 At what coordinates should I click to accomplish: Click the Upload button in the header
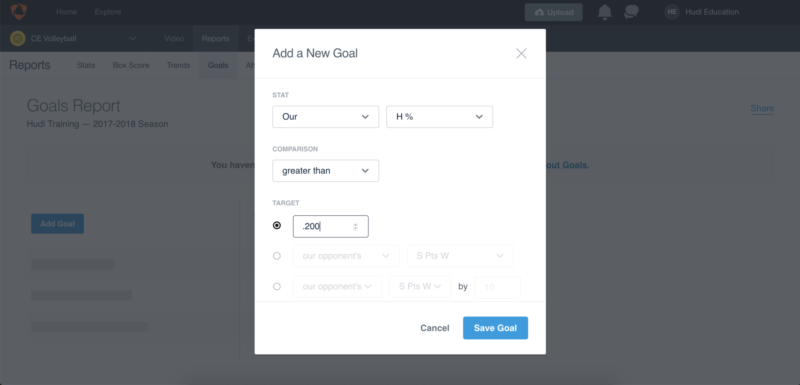[554, 12]
